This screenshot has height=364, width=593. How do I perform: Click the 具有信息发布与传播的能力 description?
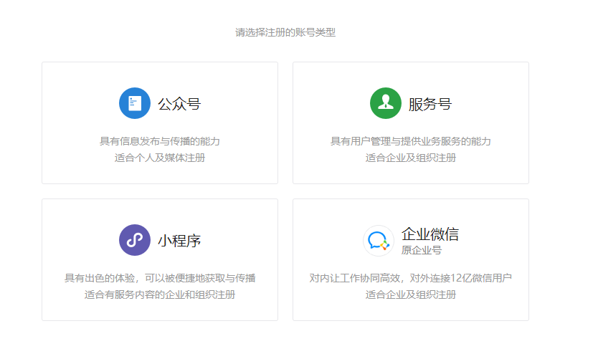click(160, 141)
